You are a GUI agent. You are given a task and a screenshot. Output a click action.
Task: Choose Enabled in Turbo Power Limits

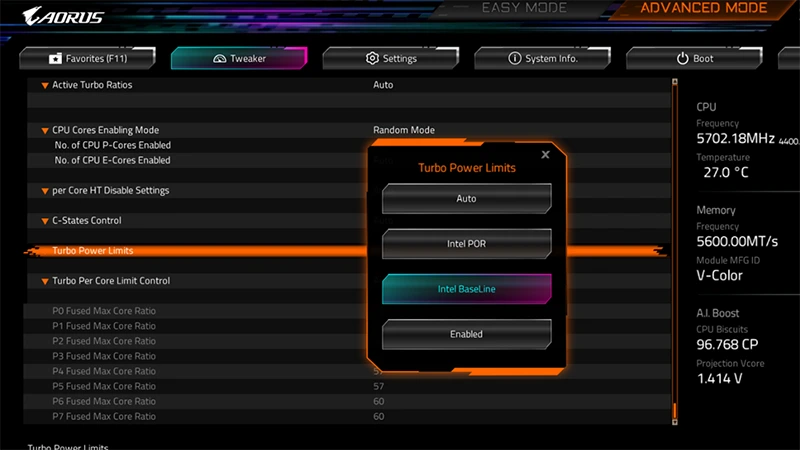466,334
